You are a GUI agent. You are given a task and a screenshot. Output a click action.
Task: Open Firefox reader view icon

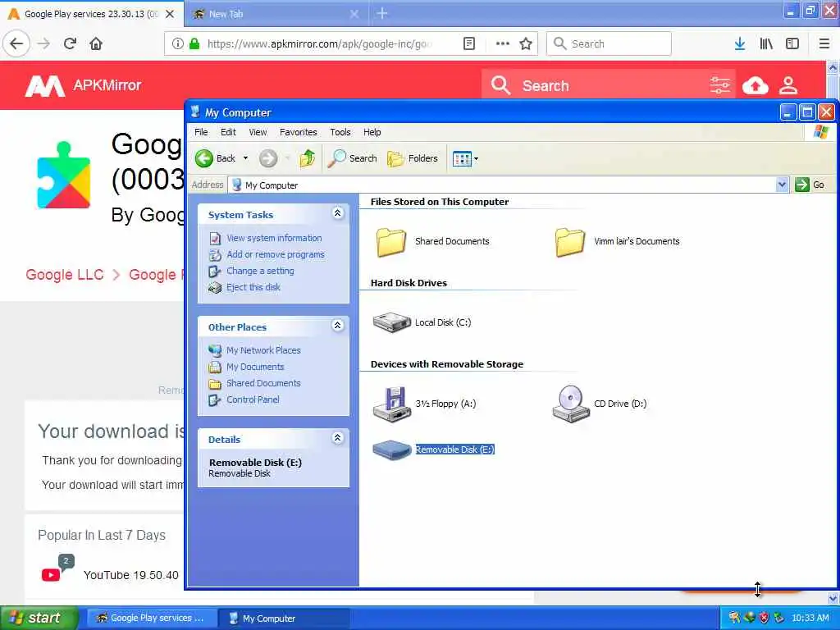coord(468,43)
